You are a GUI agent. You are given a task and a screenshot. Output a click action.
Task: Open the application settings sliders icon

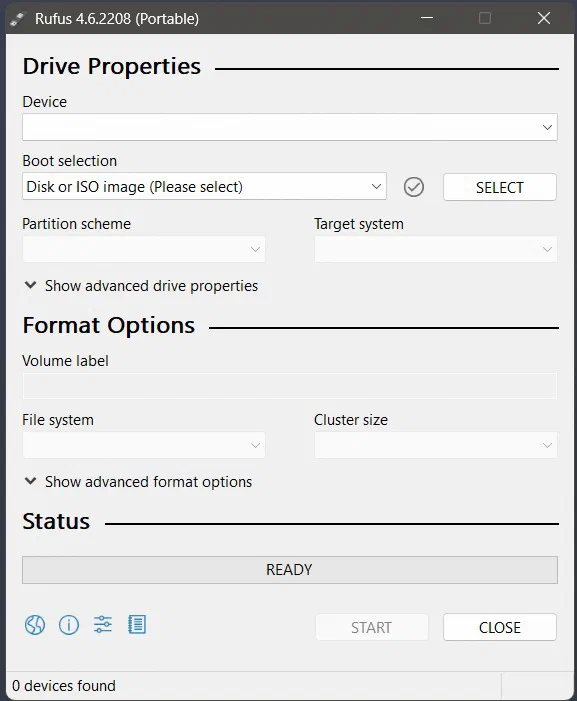tap(103, 625)
